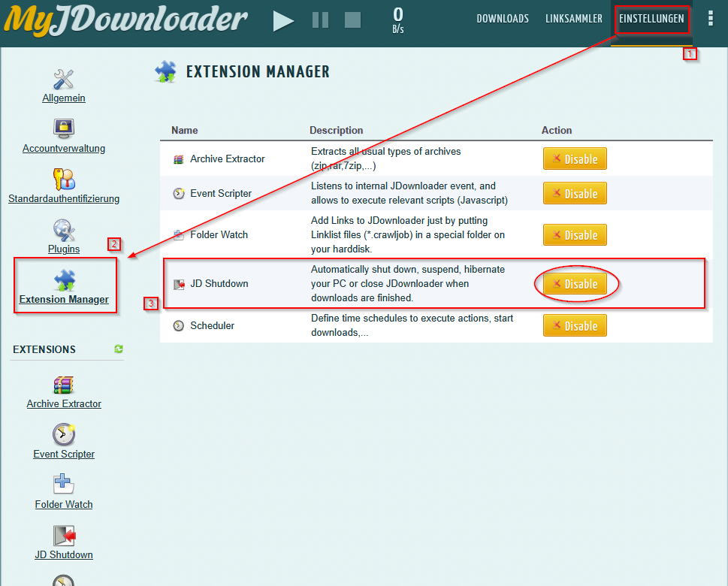Image resolution: width=728 pixels, height=586 pixels.
Task: Open Accountverwaltung monitor lock icon
Action: point(64,128)
